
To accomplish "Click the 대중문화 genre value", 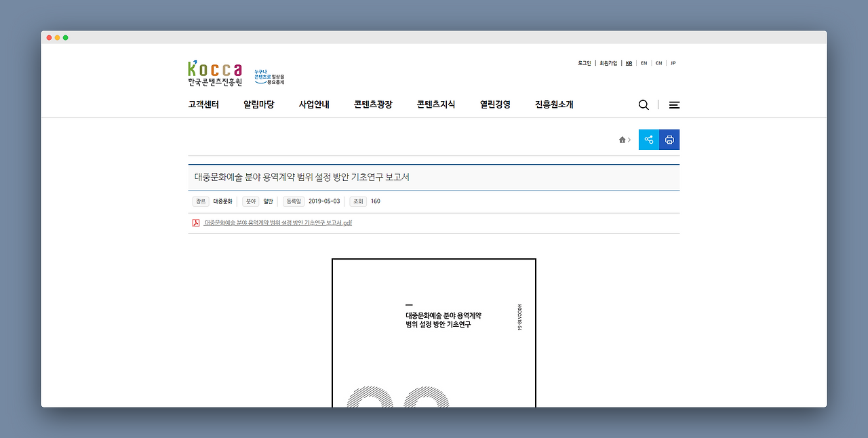I will 222,201.
